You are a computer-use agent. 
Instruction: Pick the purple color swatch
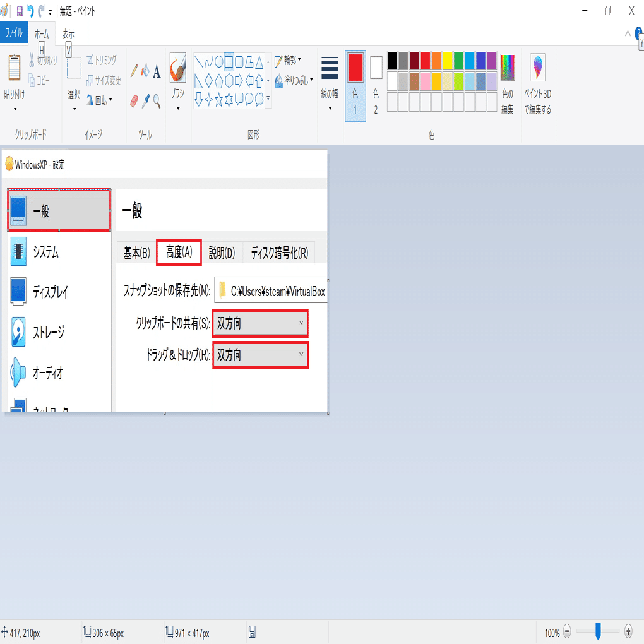[492, 61]
